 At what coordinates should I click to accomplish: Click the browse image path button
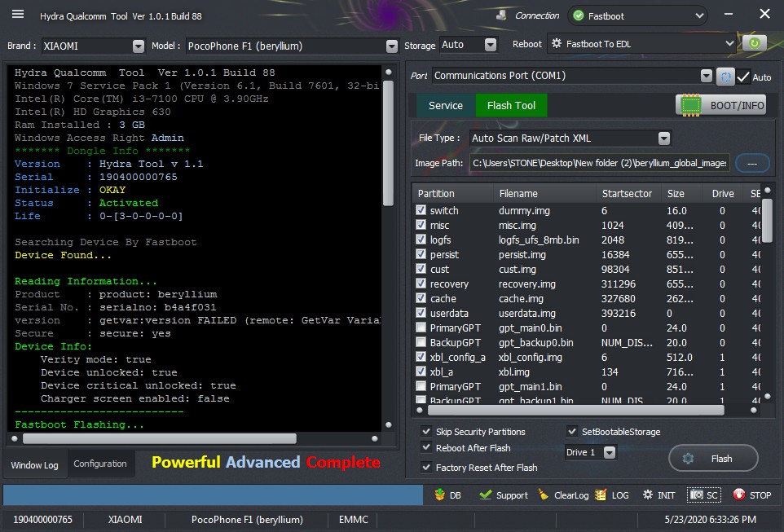click(x=752, y=164)
